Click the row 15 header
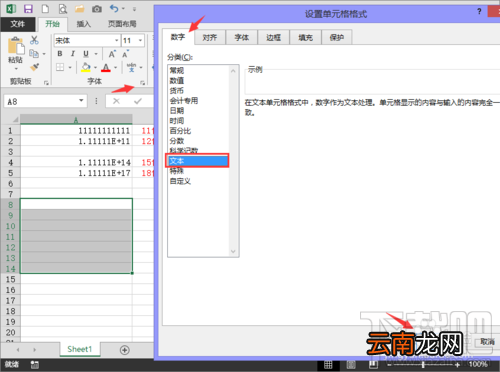Image resolution: width=500 pixels, height=372 pixels. (10, 279)
